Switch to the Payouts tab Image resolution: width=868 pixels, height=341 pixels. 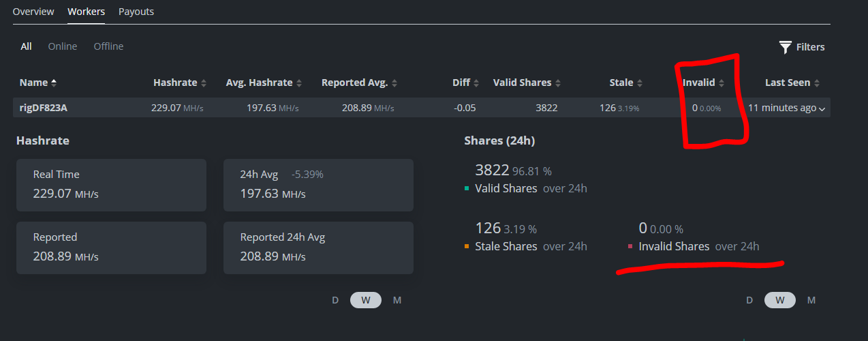coord(136,12)
